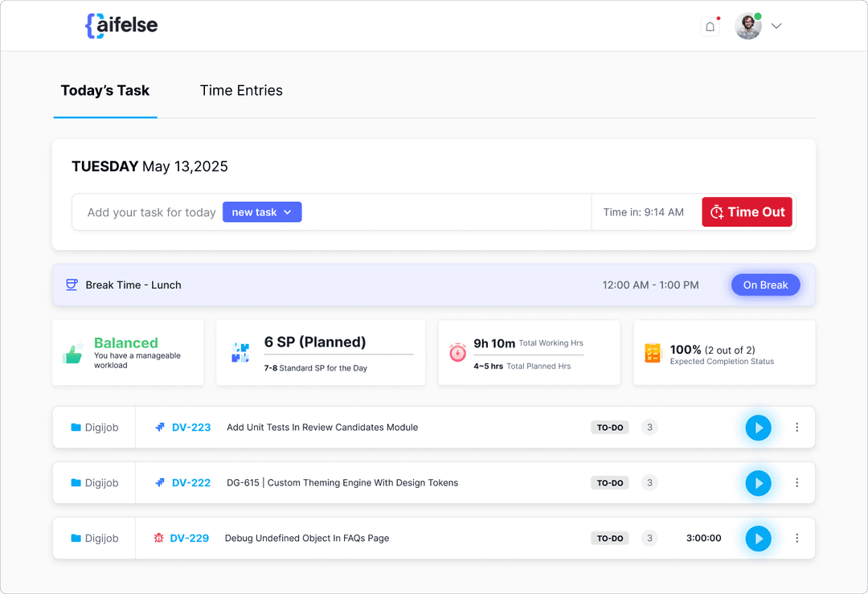Screen dimensions: 868x594
Task: Toggle the On Break button
Action: tap(765, 285)
